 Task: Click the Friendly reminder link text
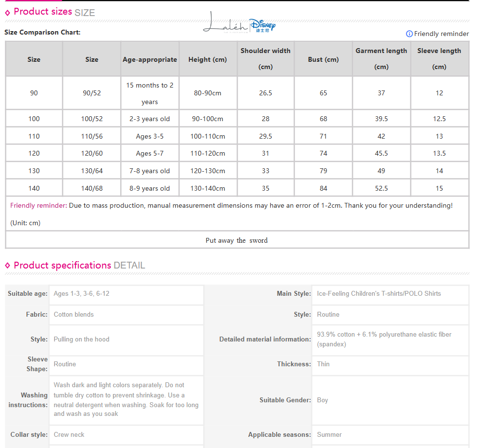point(442,34)
